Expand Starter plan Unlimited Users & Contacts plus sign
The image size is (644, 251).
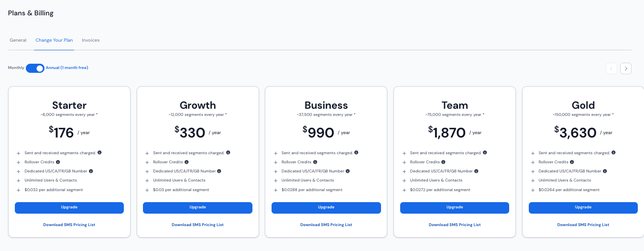[x=19, y=181]
